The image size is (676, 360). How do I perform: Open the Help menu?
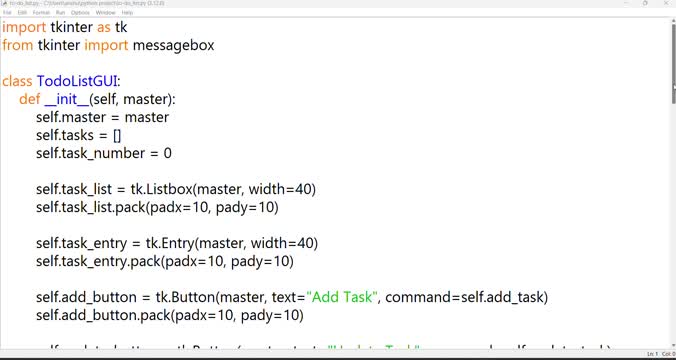tap(127, 13)
